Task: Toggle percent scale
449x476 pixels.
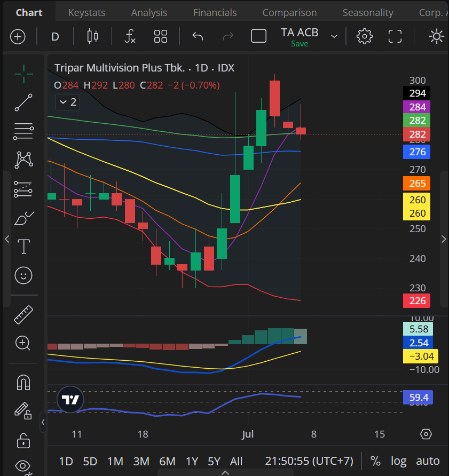Action: coord(375,461)
